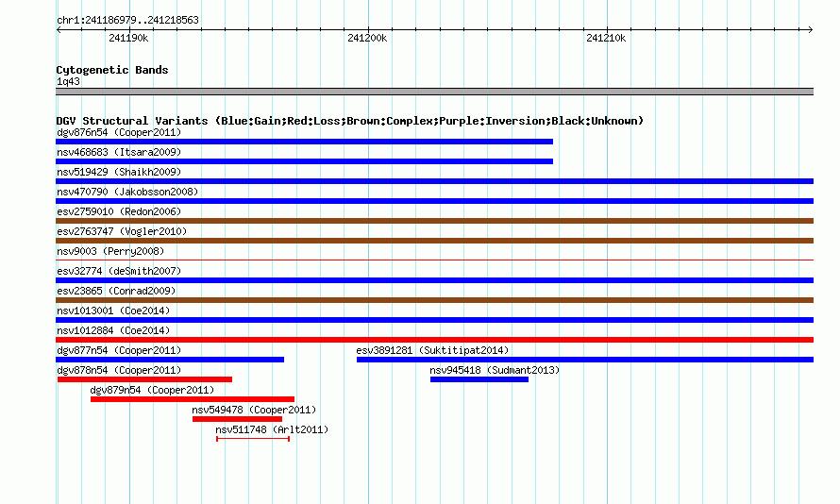The width and height of the screenshot is (840, 504).
Task: Click the red bar under dgv878n54
Action: 144,379
